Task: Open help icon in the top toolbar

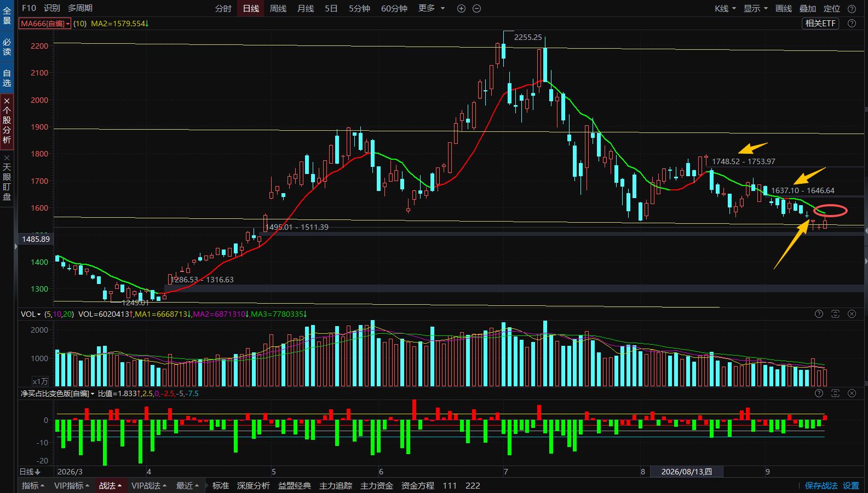Action: 851,8
